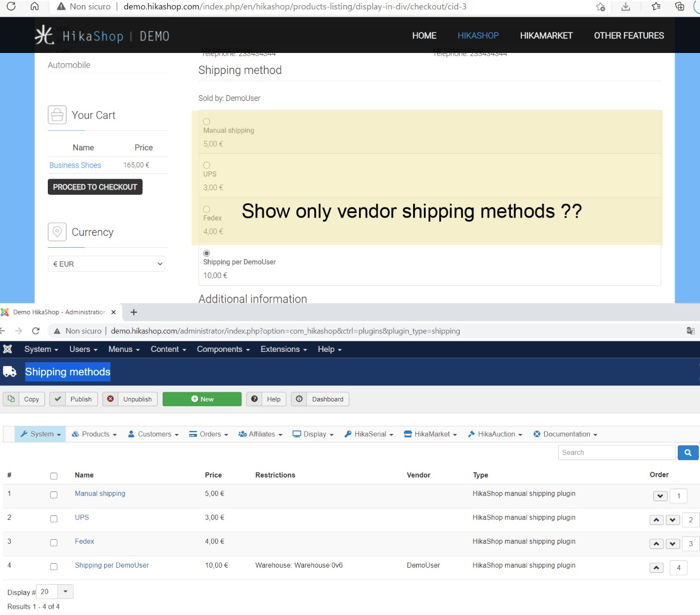Image resolution: width=700 pixels, height=615 pixels.
Task: Open a new browser tab with plus icon
Action: pyautogui.click(x=134, y=312)
